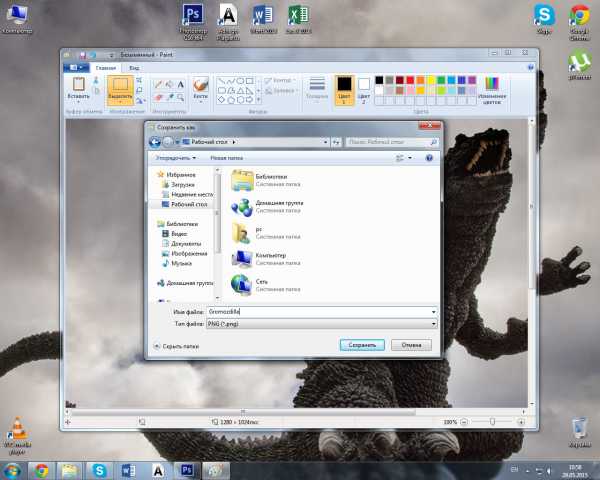The height and width of the screenshot is (480, 600).
Task: Select the Компьютер item in the file list
Action: point(266,259)
